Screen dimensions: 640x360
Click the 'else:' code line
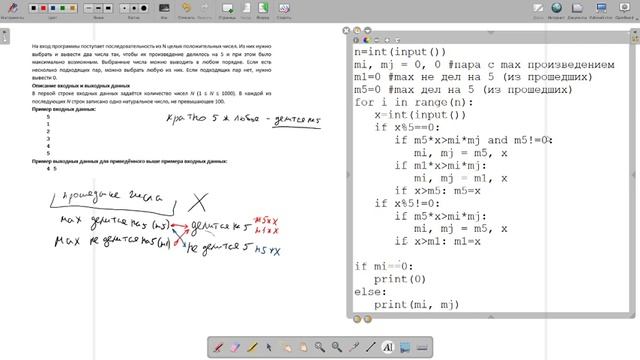coord(370,291)
